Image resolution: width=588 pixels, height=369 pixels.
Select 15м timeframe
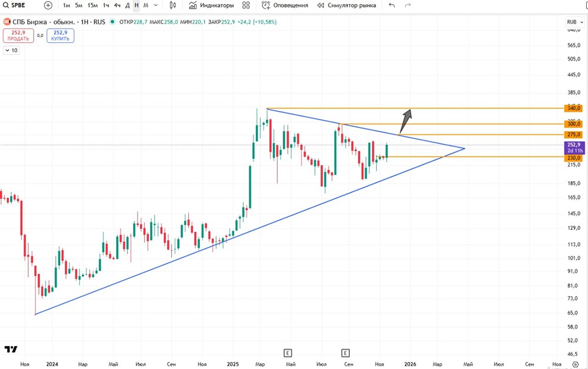[93, 5]
